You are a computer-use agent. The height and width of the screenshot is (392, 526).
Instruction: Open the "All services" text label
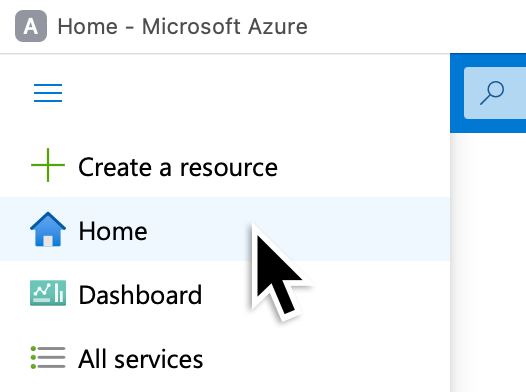141,359
